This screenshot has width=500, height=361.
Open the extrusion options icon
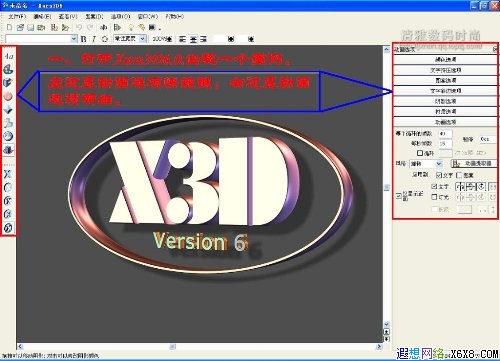click(8, 83)
